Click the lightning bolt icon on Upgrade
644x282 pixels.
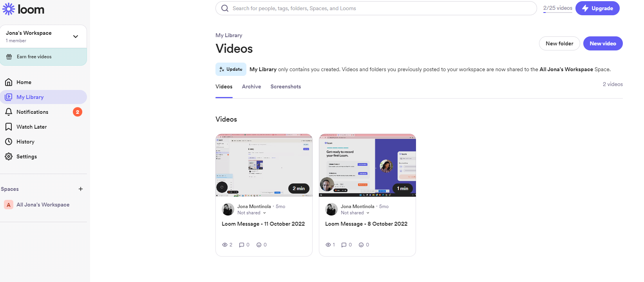pyautogui.click(x=585, y=8)
